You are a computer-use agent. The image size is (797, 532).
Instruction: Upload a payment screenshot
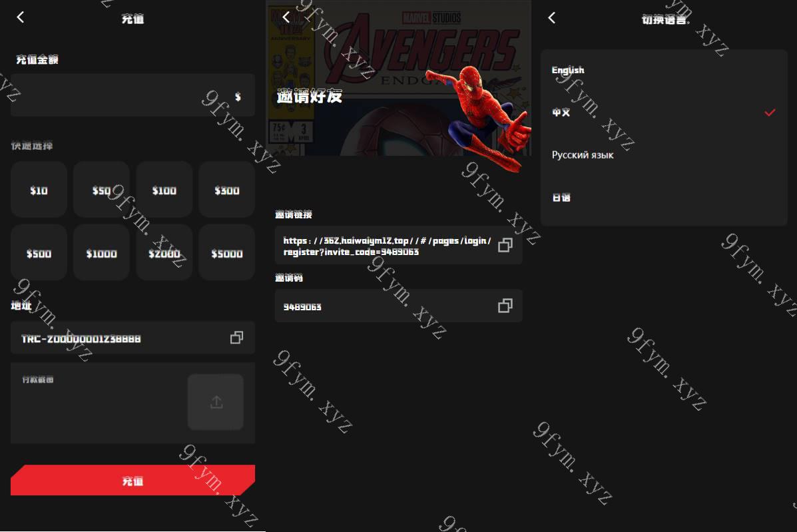coord(216,402)
